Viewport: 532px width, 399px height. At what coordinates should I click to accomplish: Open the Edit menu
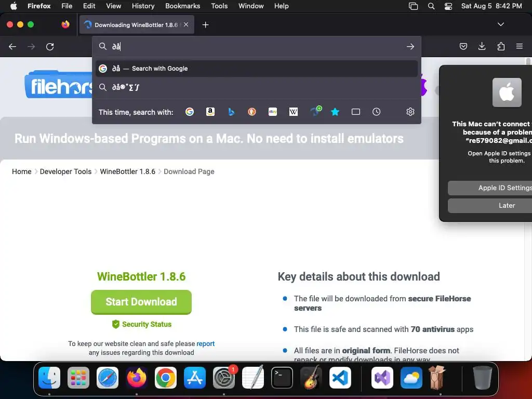pos(89,6)
